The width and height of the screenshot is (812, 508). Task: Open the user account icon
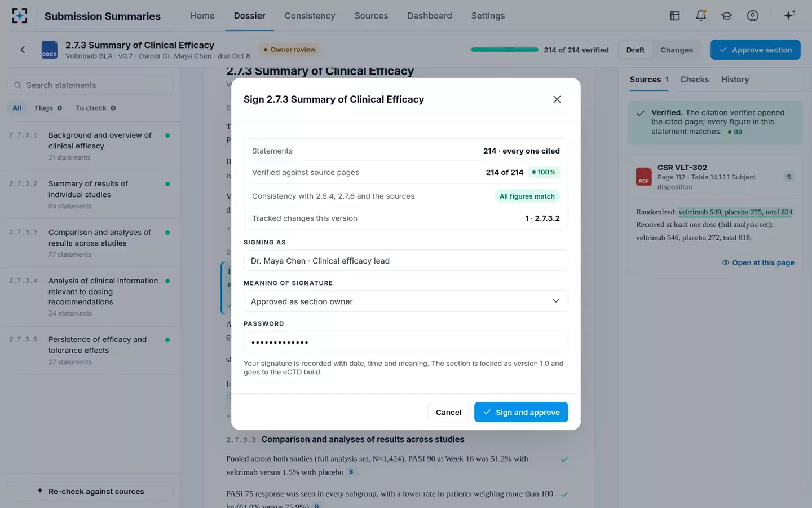[x=753, y=16]
